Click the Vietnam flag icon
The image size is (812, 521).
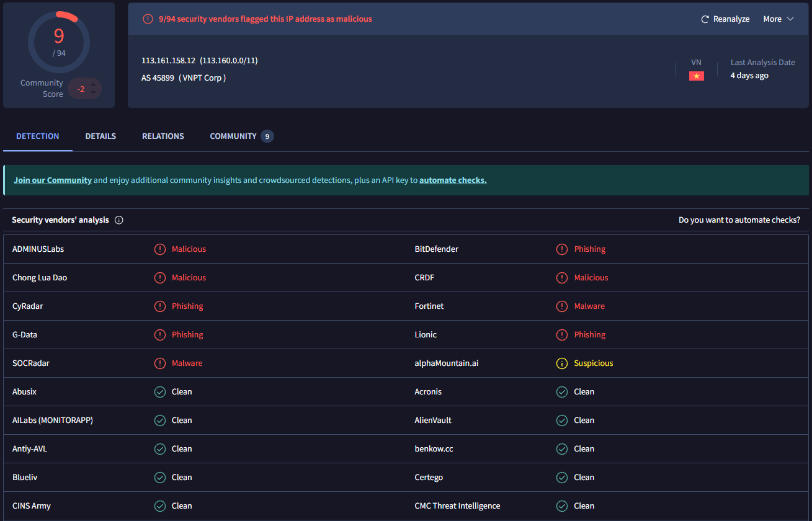pyautogui.click(x=696, y=76)
